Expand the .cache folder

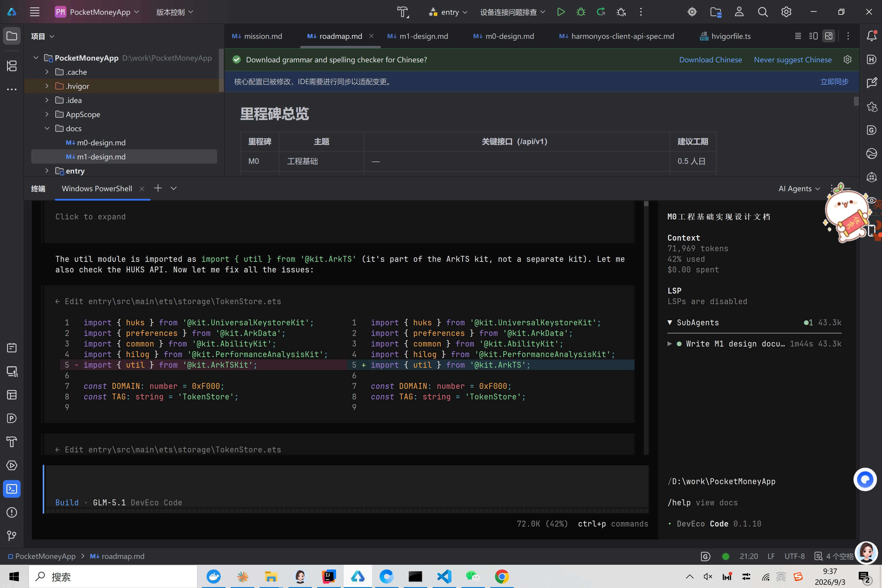tap(47, 72)
